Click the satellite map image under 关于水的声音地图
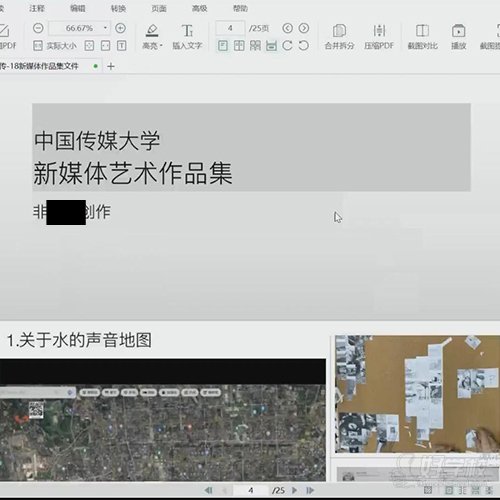 point(163,432)
